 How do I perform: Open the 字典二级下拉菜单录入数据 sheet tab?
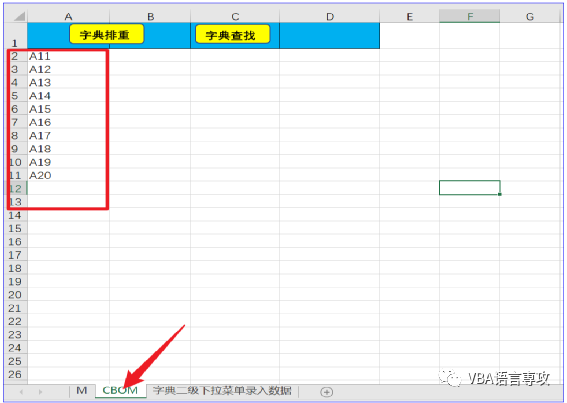click(x=222, y=391)
